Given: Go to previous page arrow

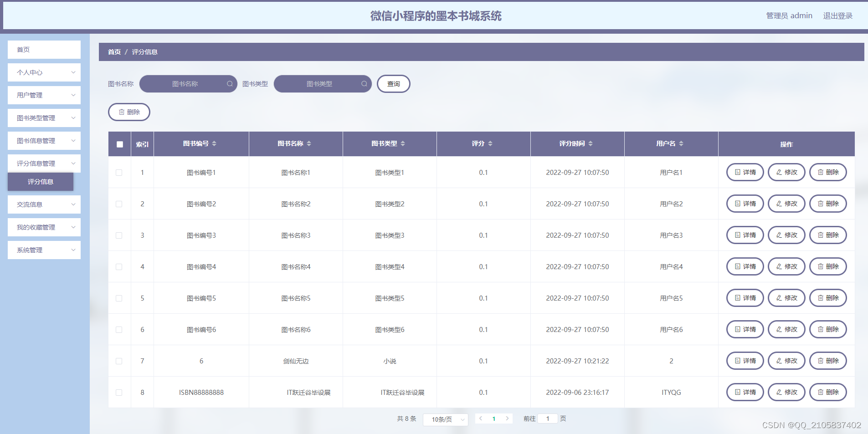Looking at the screenshot, I should pyautogui.click(x=481, y=419).
